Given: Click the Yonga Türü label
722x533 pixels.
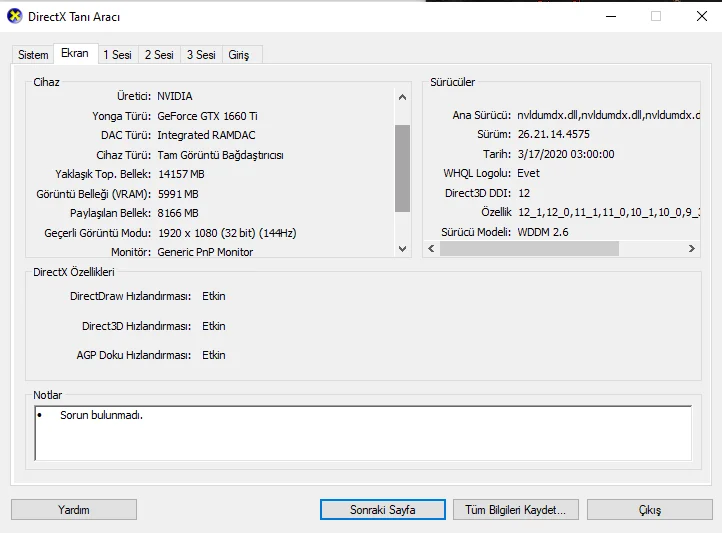Looking at the screenshot, I should point(122,116).
